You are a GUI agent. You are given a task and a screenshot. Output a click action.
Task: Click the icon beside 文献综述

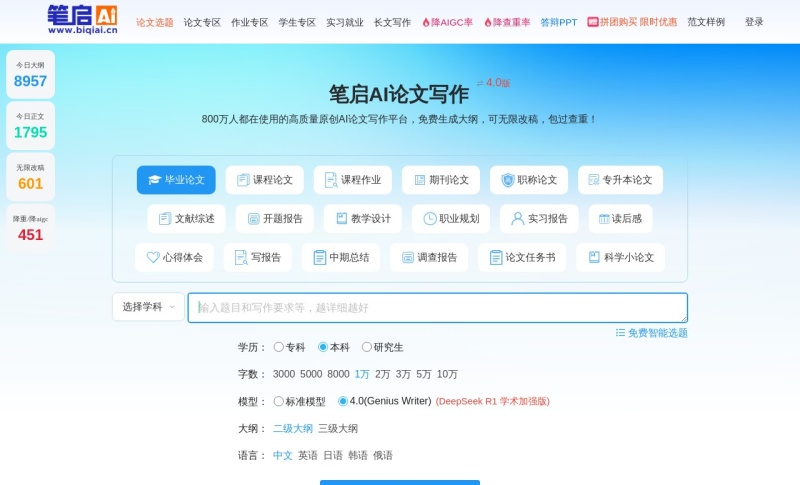[165, 219]
